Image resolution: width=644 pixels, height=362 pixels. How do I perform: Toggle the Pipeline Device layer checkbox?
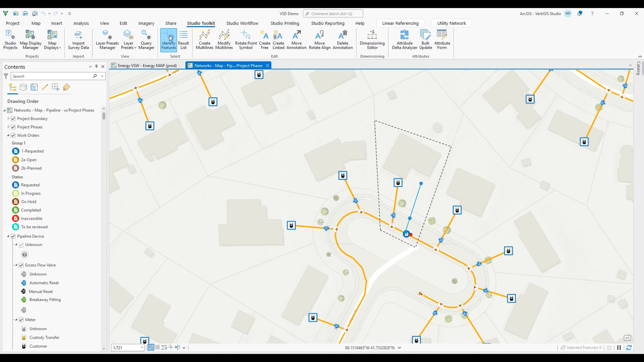[13, 236]
